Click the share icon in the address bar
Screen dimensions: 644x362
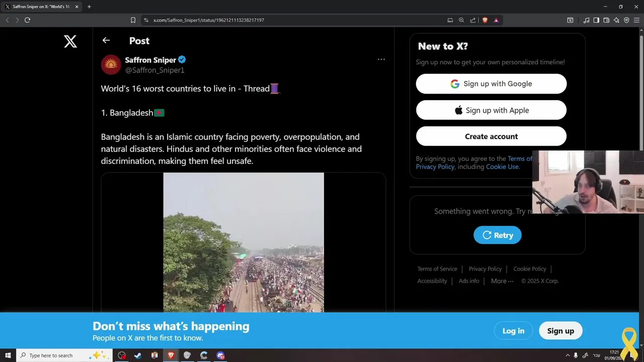tap(473, 20)
